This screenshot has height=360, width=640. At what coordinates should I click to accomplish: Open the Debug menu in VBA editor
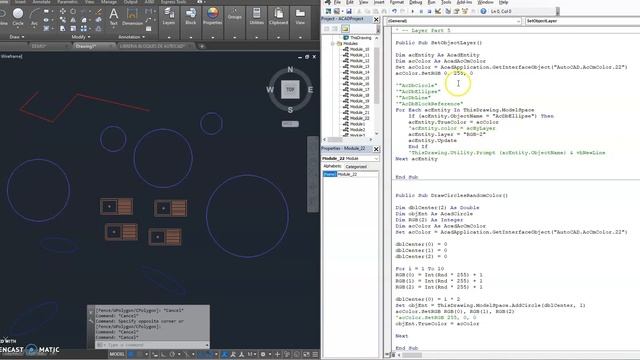coord(416,2)
